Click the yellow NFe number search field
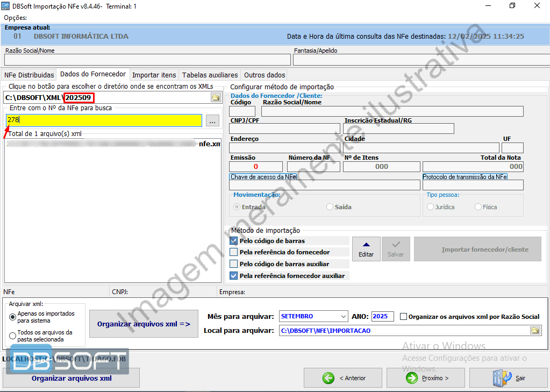This screenshot has width=550, height=392. click(104, 120)
